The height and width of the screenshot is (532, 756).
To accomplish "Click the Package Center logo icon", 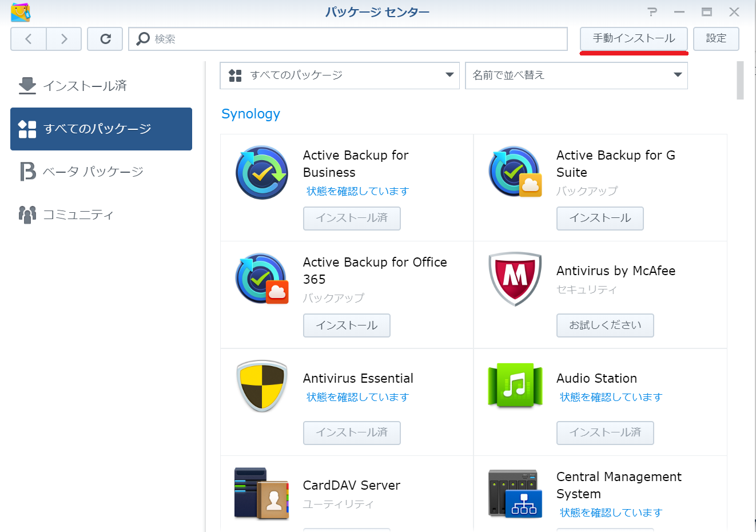I will coord(21,12).
